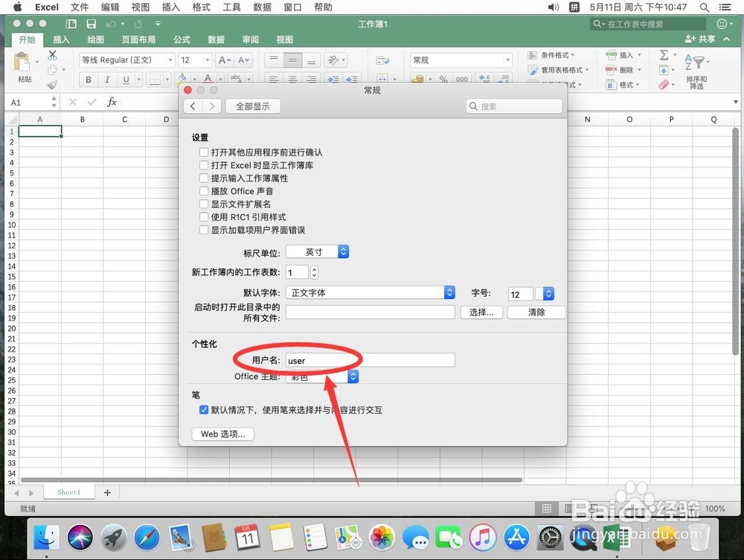Switch to the 审阅 ribbon tab
Image resolution: width=744 pixels, height=560 pixels.
pyautogui.click(x=251, y=40)
